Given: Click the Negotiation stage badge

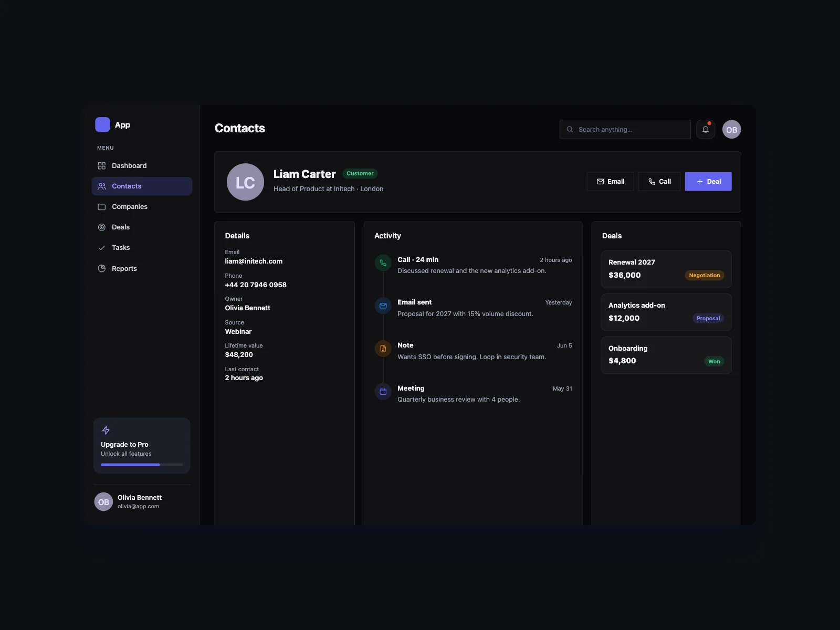Looking at the screenshot, I should click(705, 275).
